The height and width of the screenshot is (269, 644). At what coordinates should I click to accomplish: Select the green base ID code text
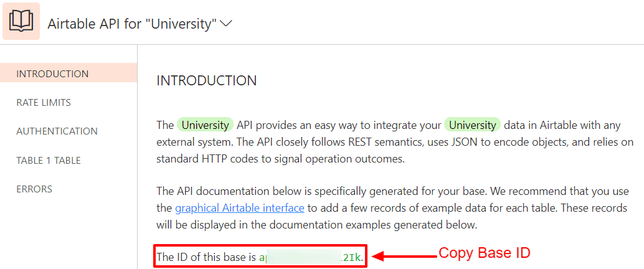point(311,258)
